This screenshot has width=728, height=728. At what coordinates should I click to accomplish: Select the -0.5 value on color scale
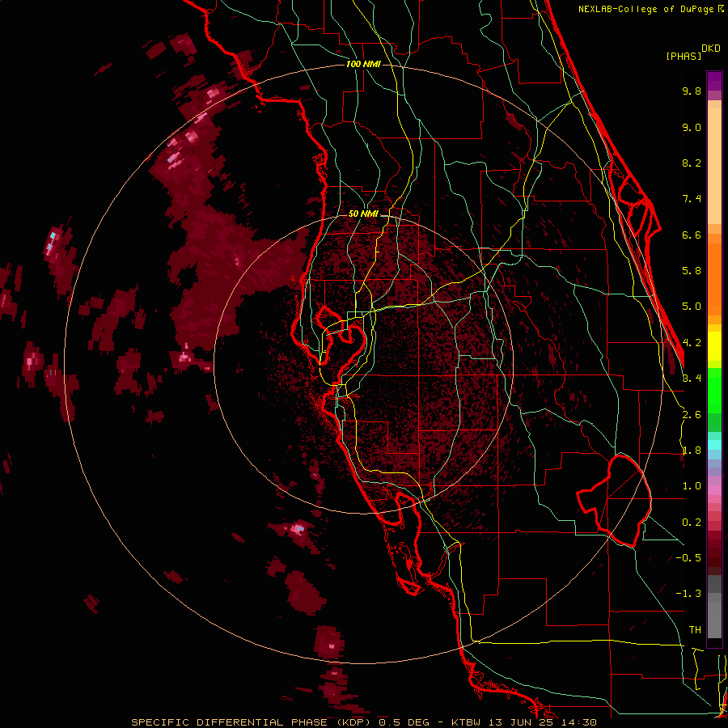[x=688, y=558]
